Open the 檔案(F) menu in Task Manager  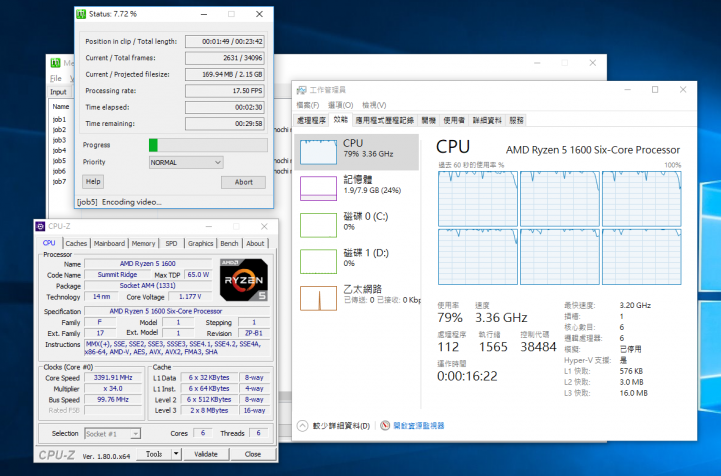tap(308, 105)
